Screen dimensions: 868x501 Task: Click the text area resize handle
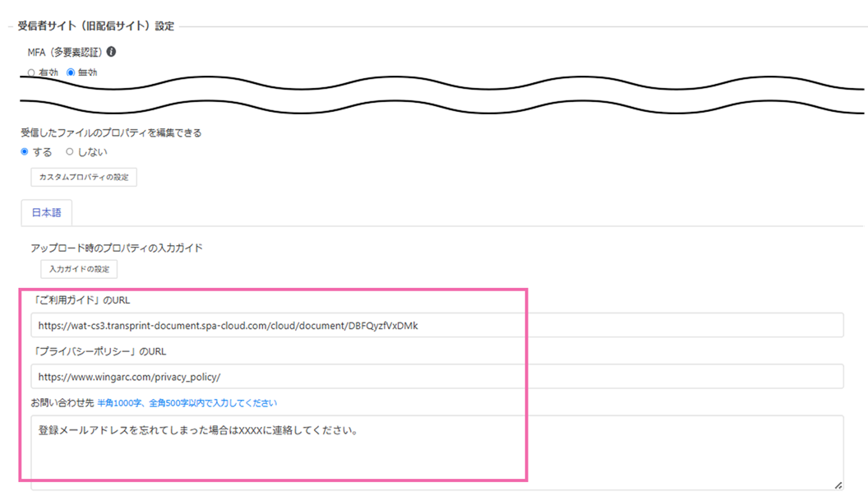pos(838,485)
